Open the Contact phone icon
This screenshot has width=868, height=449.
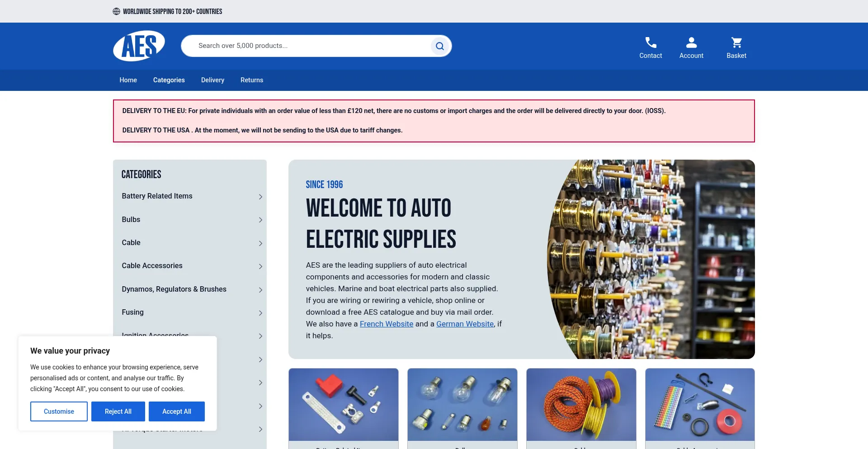point(651,43)
